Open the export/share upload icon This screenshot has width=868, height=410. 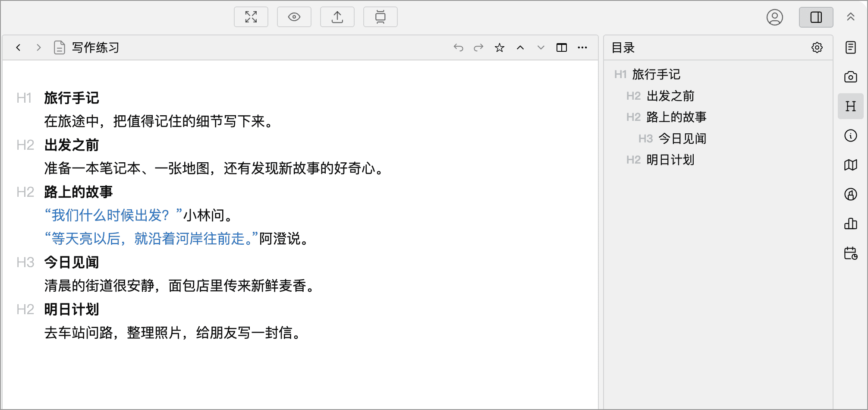pos(337,17)
